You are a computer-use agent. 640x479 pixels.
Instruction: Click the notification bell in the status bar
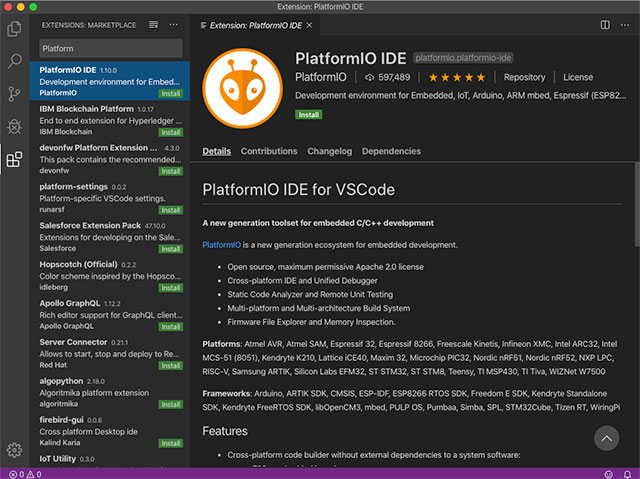point(627,474)
